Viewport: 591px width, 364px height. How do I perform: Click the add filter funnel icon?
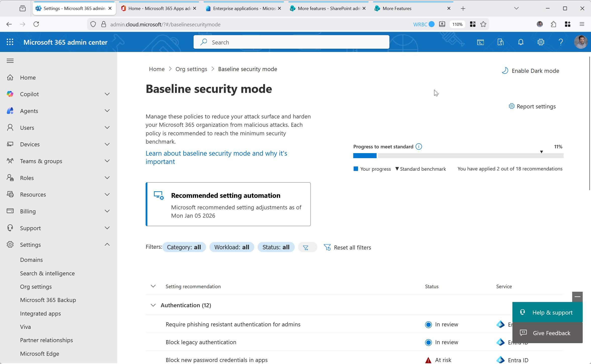point(306,248)
